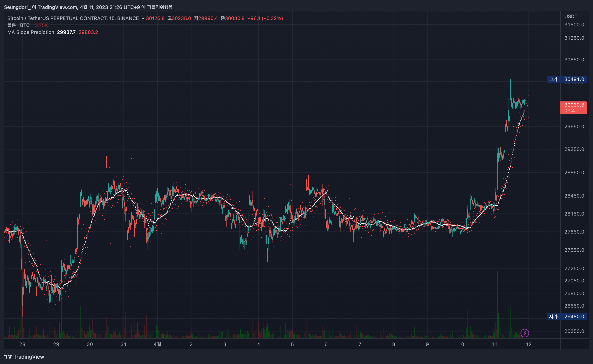Viewport: 593px width, 364px height.
Task: Click the 30850.0 price axis label
Action: (x=574, y=60)
